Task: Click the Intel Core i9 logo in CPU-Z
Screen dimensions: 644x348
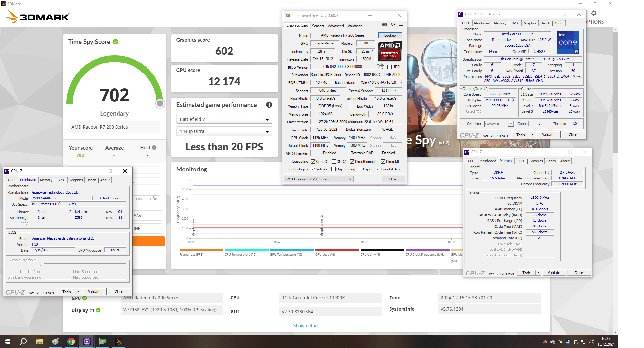Action: (x=568, y=43)
